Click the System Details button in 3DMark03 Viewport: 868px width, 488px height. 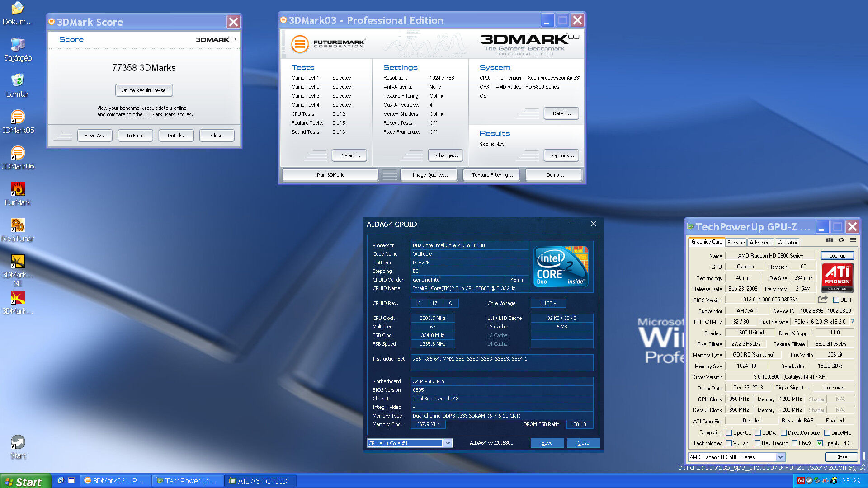[562, 113]
